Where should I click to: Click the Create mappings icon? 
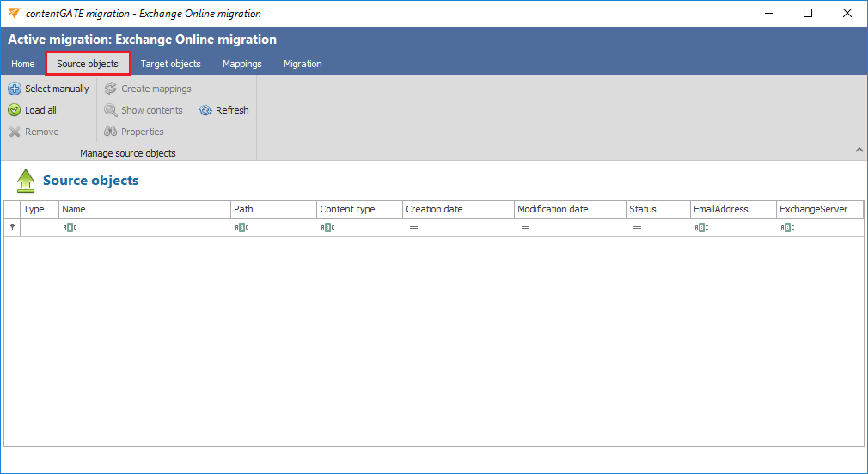(x=111, y=89)
